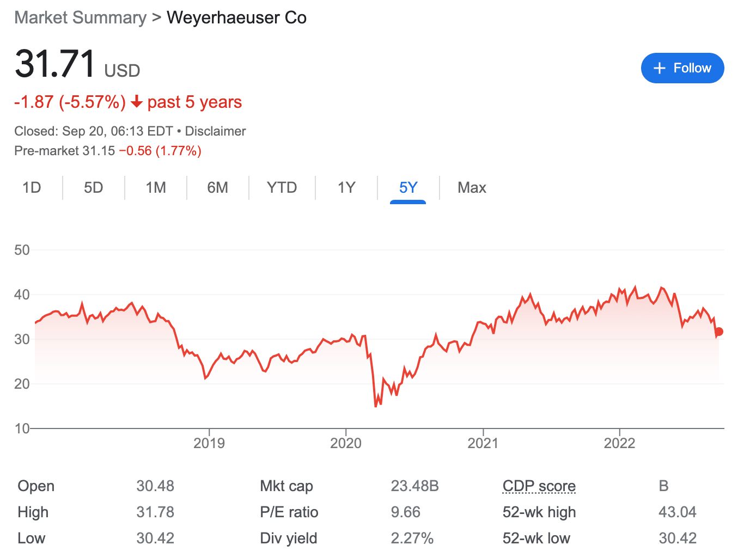Image resolution: width=756 pixels, height=551 pixels.
Task: Select the 5D time range tab
Action: pos(93,188)
